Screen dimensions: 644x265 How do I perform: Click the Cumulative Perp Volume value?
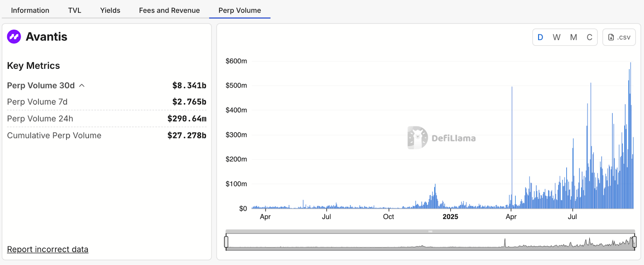187,136
